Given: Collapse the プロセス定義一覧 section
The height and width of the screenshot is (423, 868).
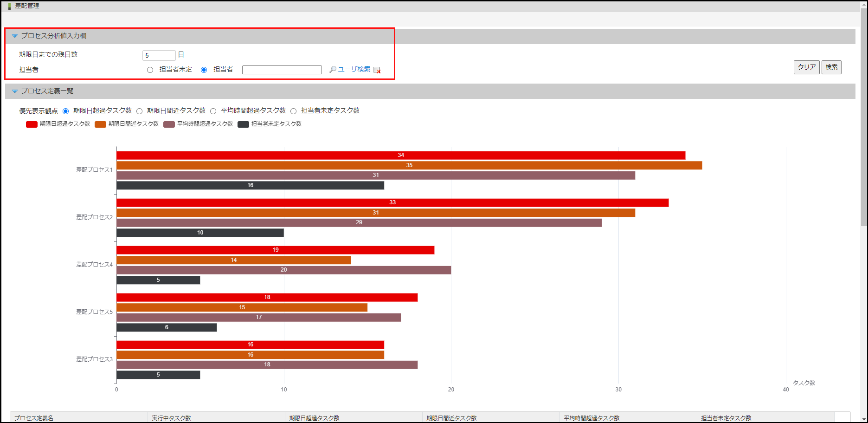Looking at the screenshot, I should pyautogui.click(x=15, y=91).
